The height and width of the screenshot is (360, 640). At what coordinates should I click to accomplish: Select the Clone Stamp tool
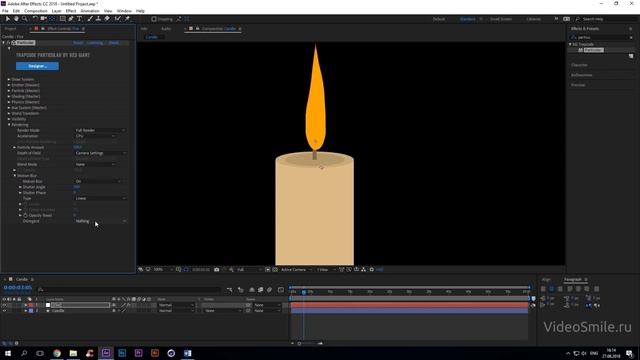click(x=98, y=19)
